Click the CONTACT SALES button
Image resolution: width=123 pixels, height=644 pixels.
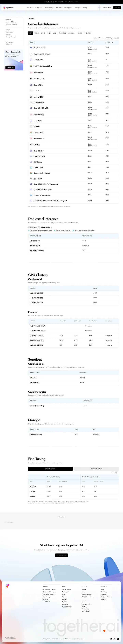coord(107,8)
